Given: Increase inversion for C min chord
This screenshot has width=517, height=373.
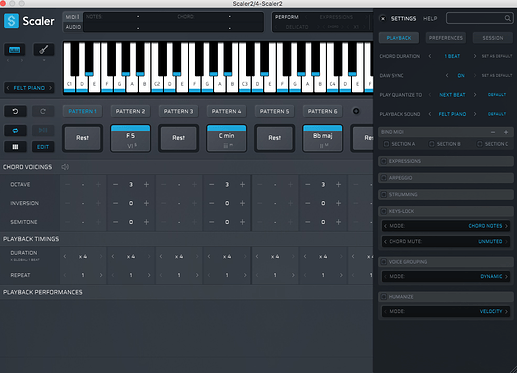Looking at the screenshot, I should (x=242, y=203).
